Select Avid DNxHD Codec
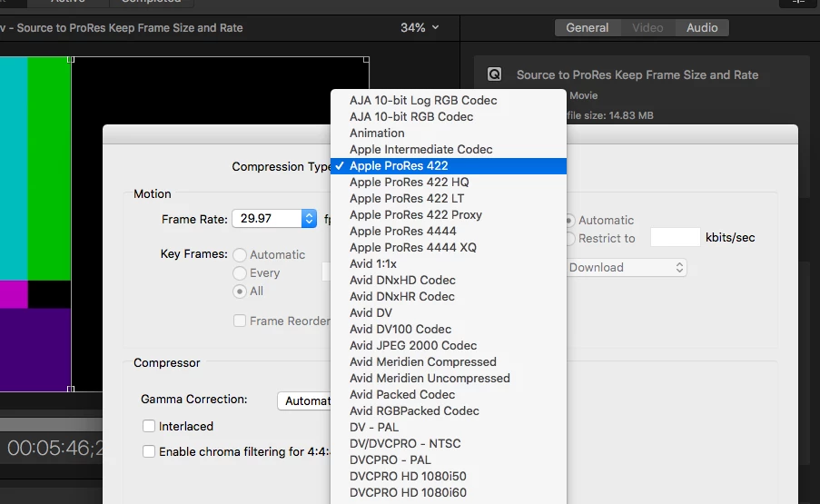The image size is (820, 504). coord(449,281)
